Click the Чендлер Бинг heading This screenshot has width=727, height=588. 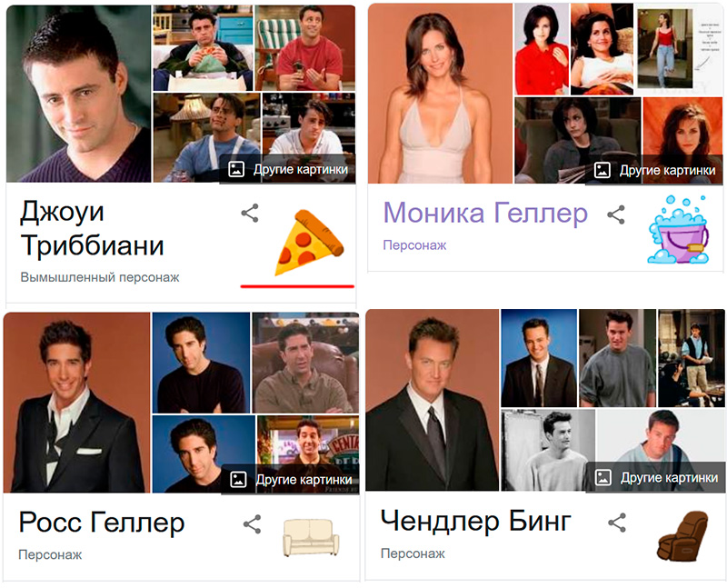pyautogui.click(x=475, y=521)
